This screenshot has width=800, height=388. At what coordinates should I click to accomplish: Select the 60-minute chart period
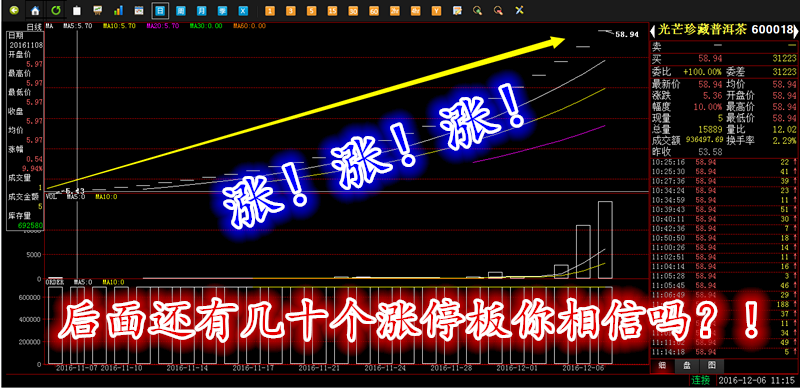pyautogui.click(x=374, y=10)
